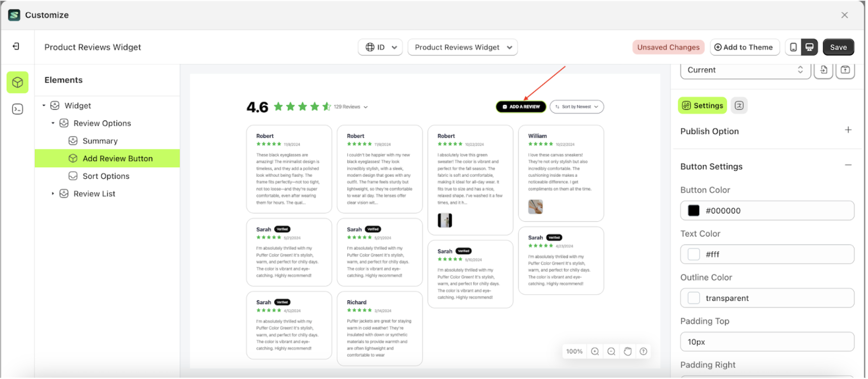Open the code console sidebar icon
The height and width of the screenshot is (379, 868).
pos(18,109)
